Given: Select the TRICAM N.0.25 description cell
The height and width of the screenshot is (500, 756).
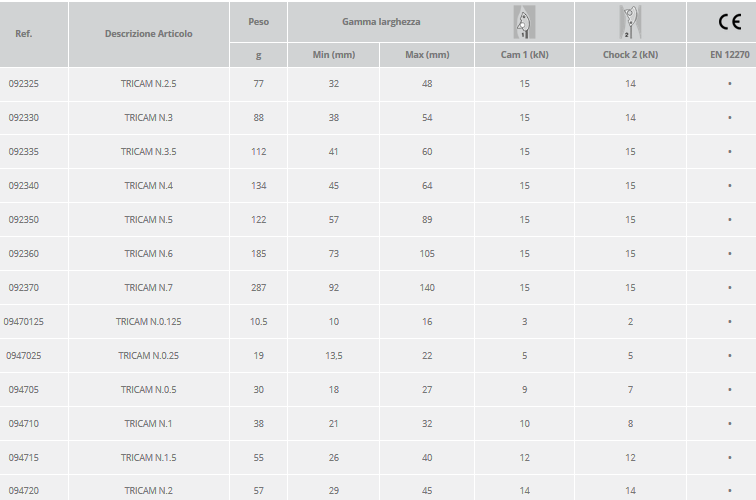Looking at the screenshot, I should (x=148, y=356).
